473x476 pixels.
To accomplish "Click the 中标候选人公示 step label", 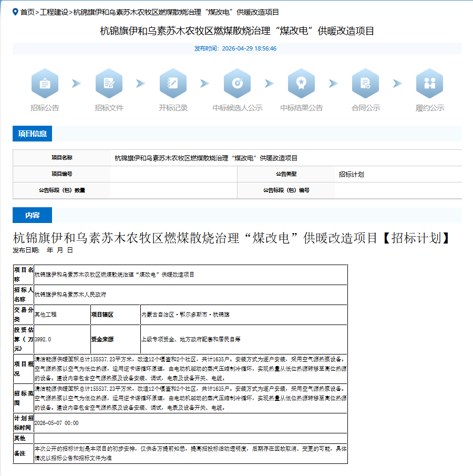I will coord(237,108).
